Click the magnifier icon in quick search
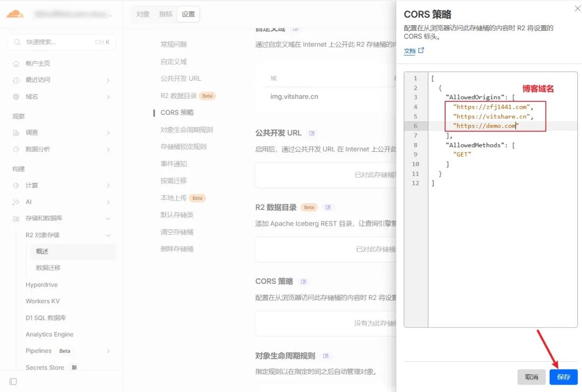582x392 pixels. pyautogui.click(x=17, y=42)
